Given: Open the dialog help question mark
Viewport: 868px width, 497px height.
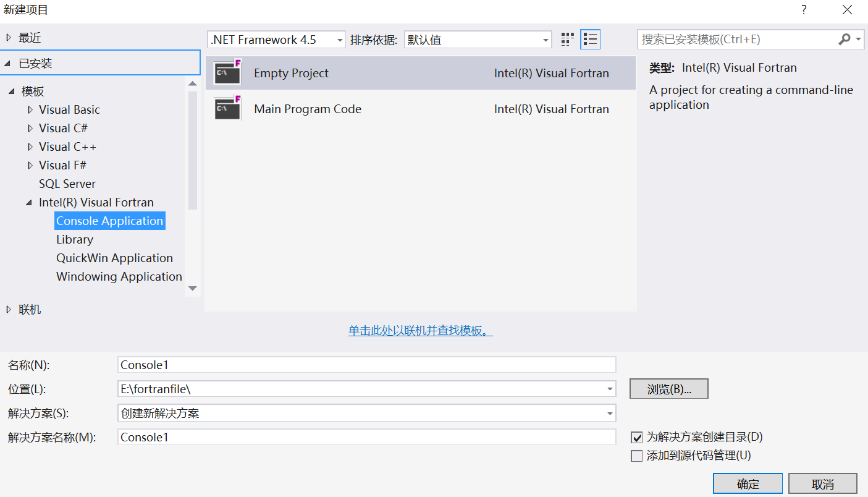Looking at the screenshot, I should coord(803,10).
